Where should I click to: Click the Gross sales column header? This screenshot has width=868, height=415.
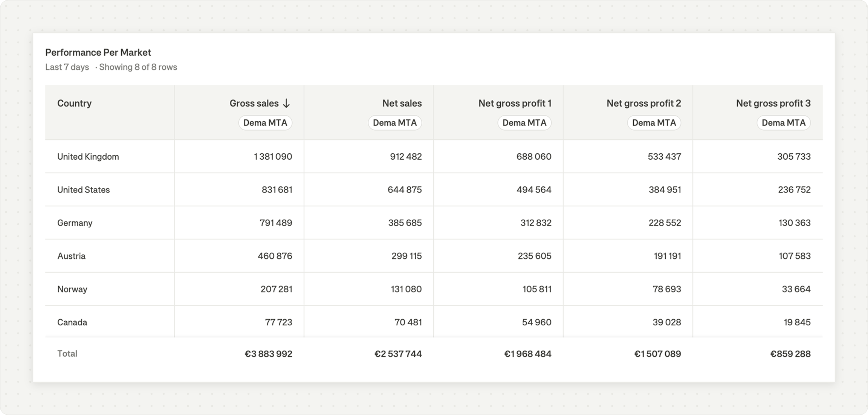click(254, 104)
